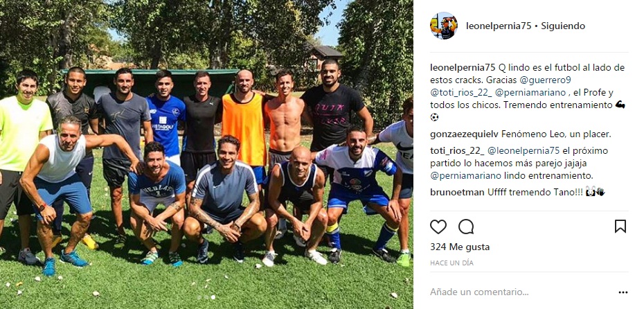Image resolution: width=644 pixels, height=309 pixels.
Task: Open the HACE UN DÍA timestamp
Action: click(x=451, y=263)
